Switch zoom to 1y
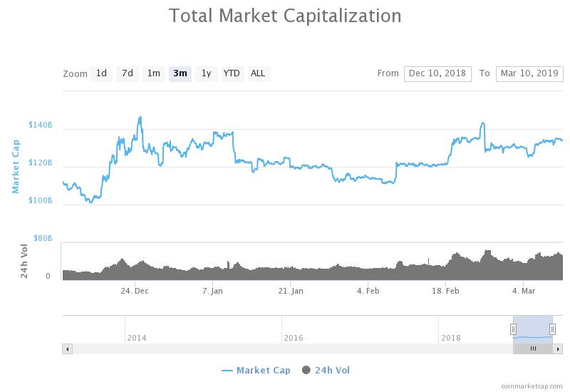 tap(206, 73)
